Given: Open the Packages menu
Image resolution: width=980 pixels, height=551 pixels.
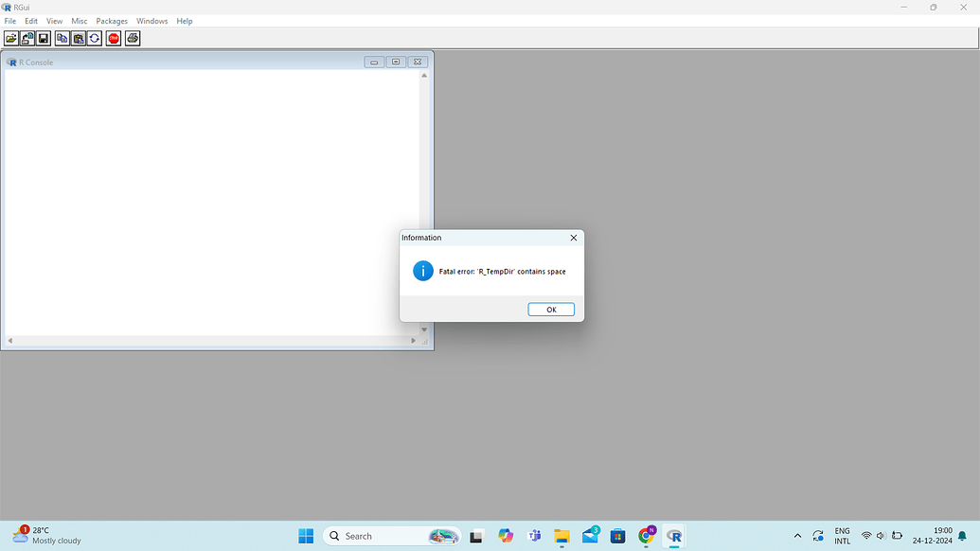Looking at the screenshot, I should click(112, 21).
